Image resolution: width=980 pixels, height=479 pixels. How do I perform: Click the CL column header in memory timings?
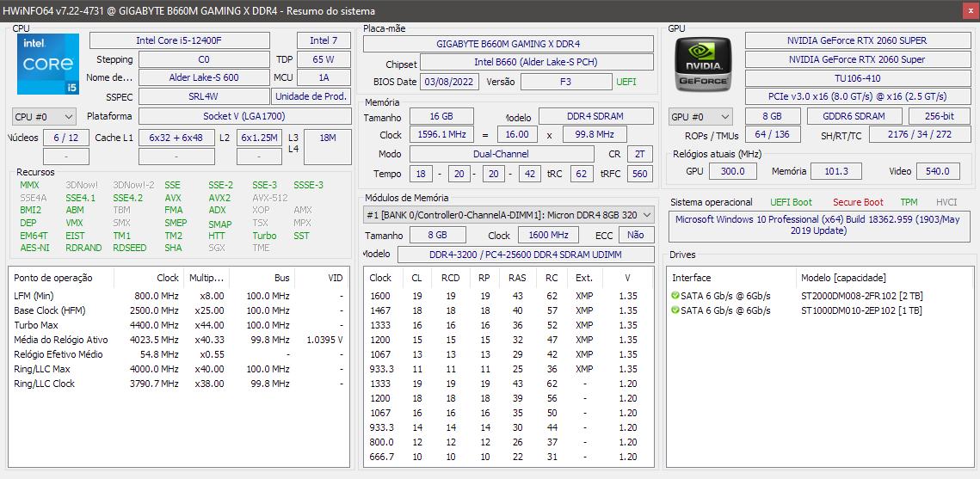(416, 278)
